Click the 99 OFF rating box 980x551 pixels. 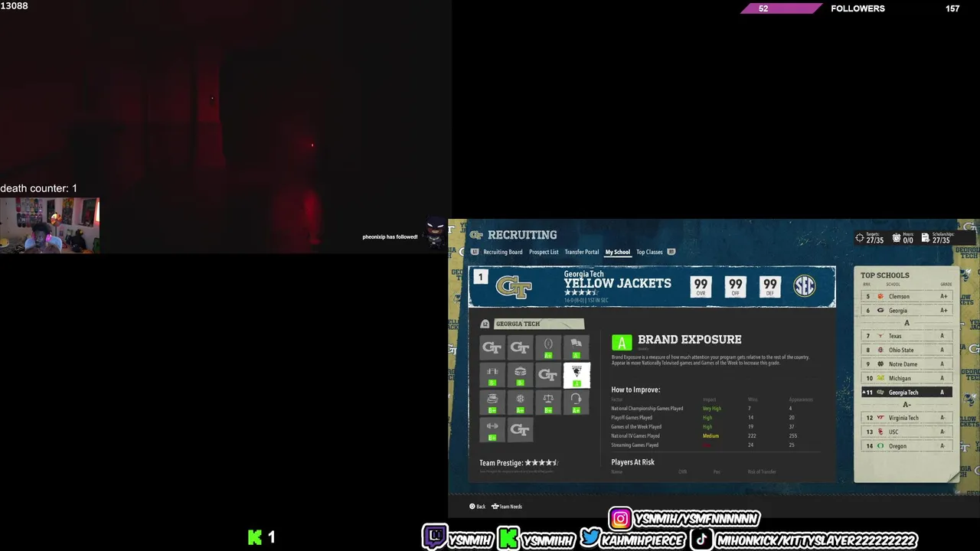point(735,286)
